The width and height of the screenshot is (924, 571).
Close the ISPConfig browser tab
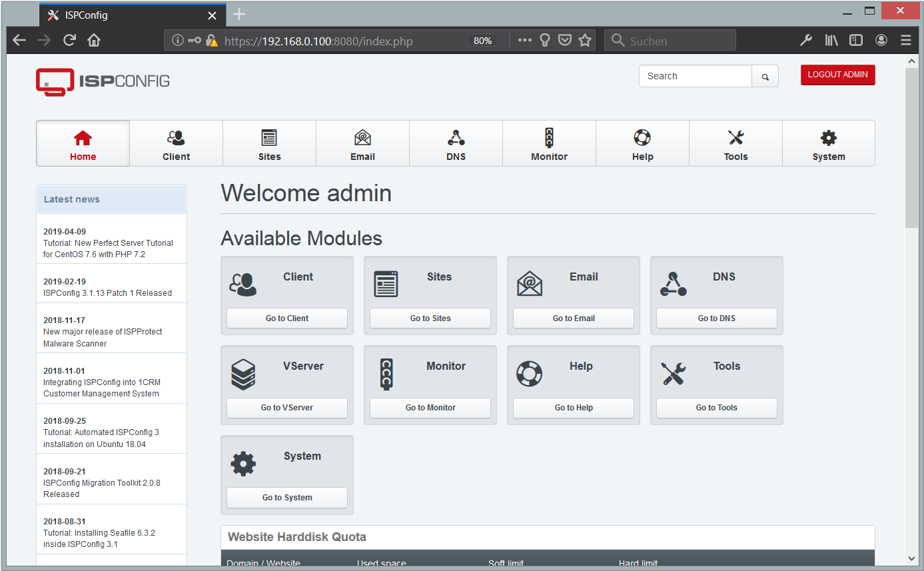coord(213,15)
